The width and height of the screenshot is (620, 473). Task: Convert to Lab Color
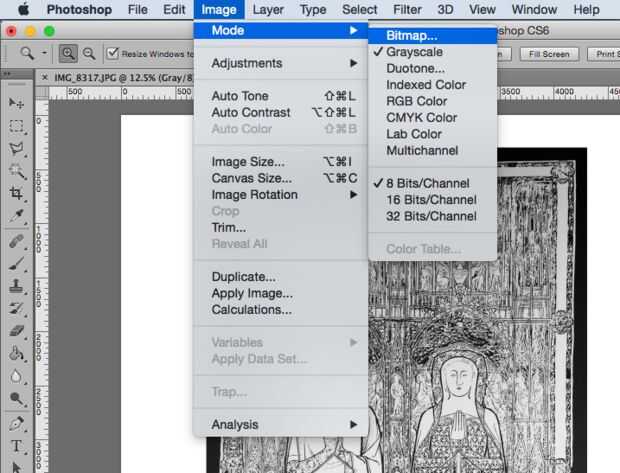click(432, 134)
